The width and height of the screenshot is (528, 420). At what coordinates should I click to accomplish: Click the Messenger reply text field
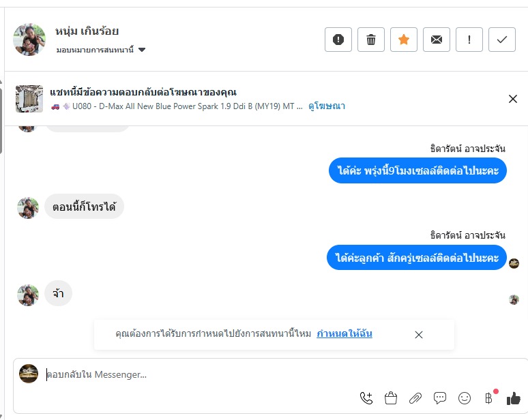coord(205,374)
